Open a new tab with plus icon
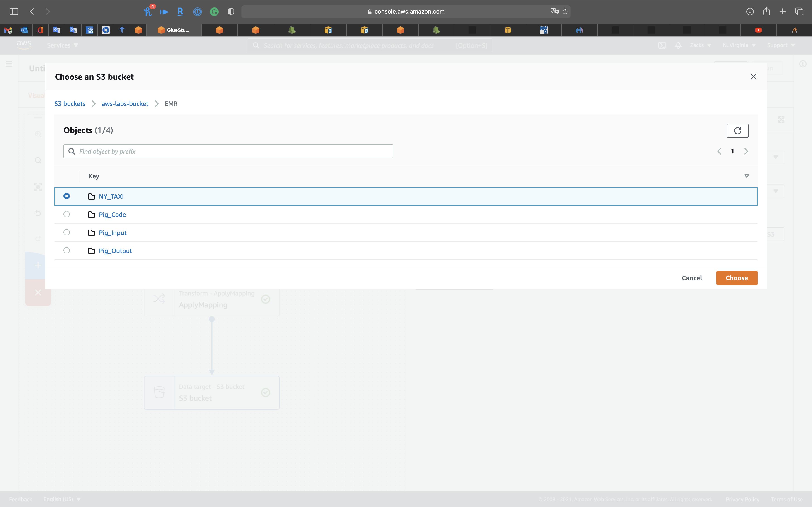The height and width of the screenshot is (507, 812). click(783, 11)
